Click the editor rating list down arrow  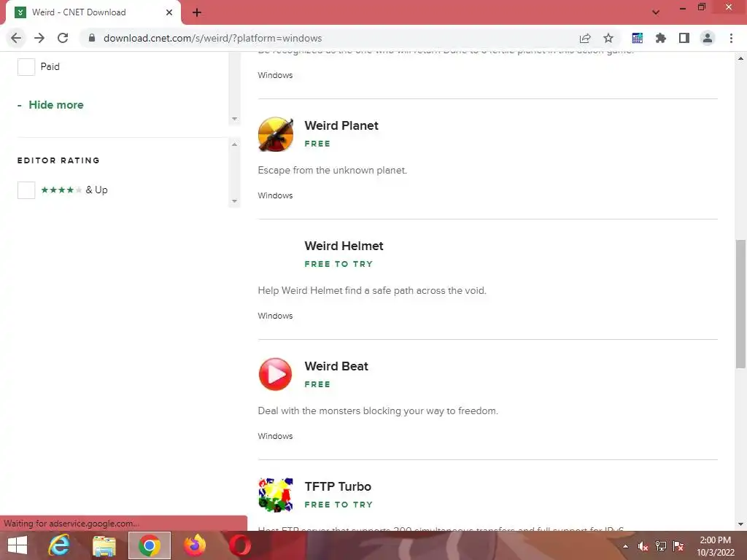coord(234,201)
